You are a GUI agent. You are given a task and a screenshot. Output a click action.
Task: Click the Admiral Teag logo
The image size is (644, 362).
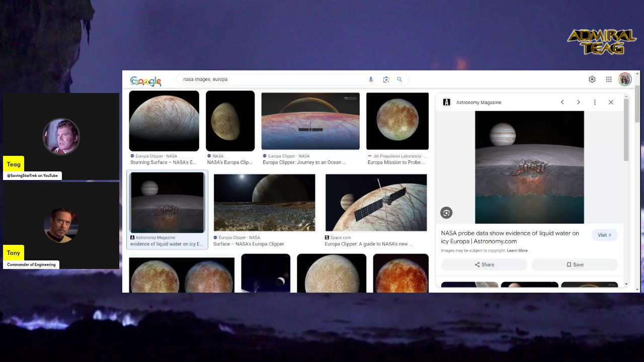coord(602,42)
